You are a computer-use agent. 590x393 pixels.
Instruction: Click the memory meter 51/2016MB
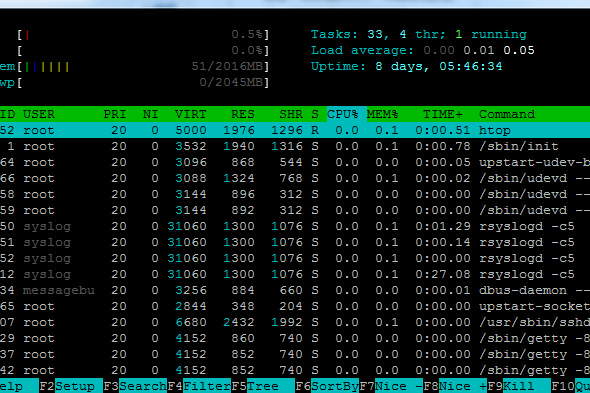135,67
